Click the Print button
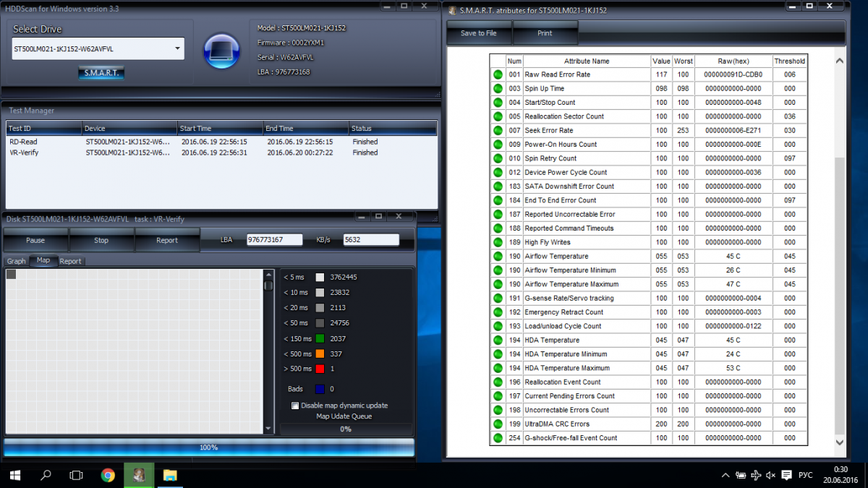The image size is (868, 488). pos(545,33)
